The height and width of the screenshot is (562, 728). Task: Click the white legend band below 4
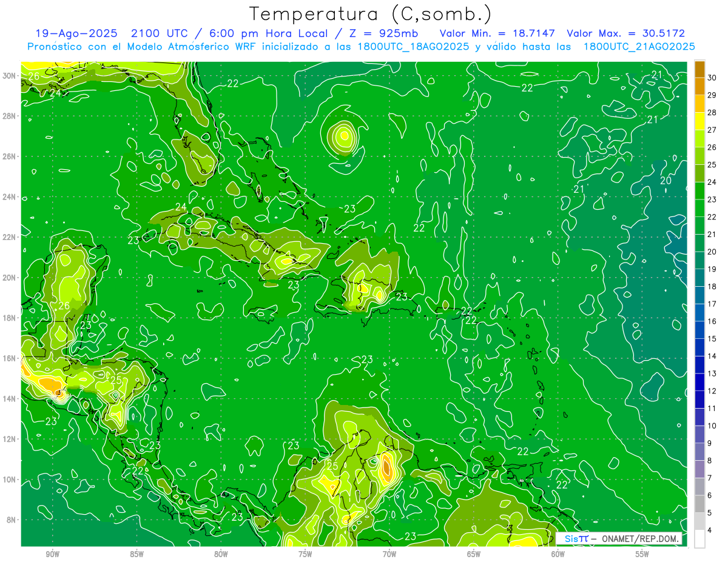pyautogui.click(x=699, y=539)
